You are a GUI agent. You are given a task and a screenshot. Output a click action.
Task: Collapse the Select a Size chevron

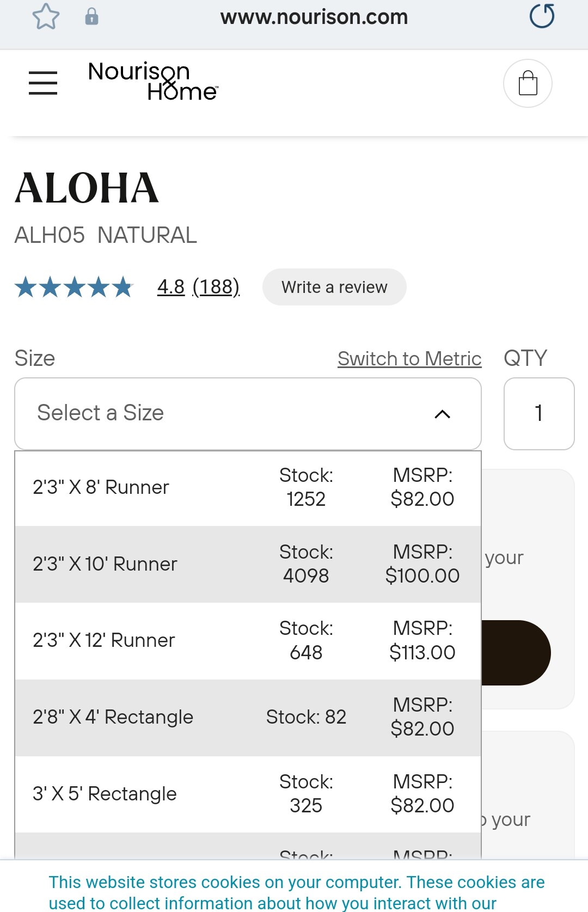pos(442,414)
